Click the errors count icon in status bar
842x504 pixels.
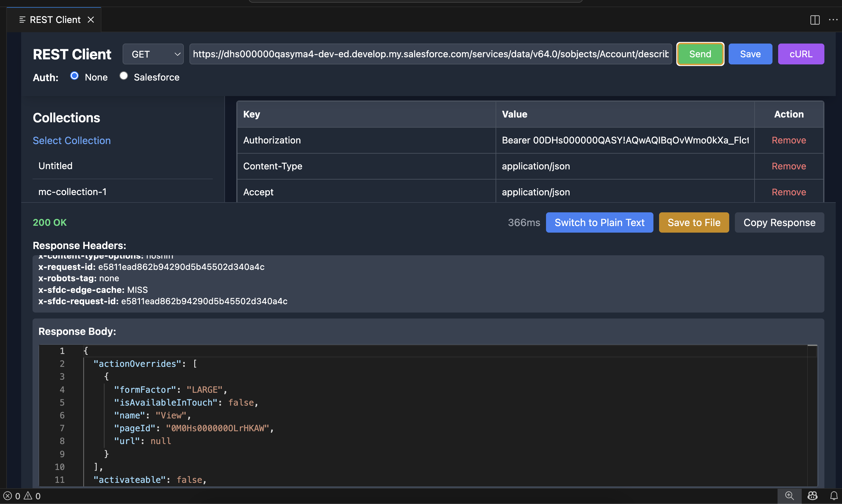(x=8, y=496)
